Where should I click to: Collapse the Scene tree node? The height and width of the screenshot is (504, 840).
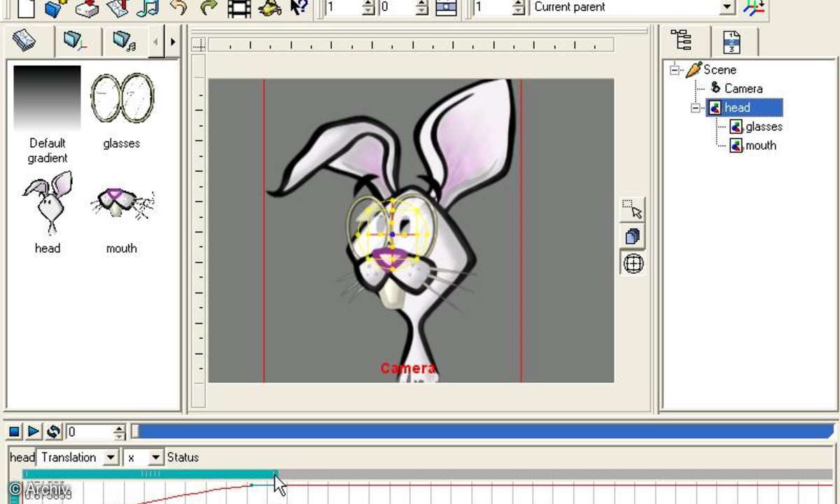click(675, 69)
